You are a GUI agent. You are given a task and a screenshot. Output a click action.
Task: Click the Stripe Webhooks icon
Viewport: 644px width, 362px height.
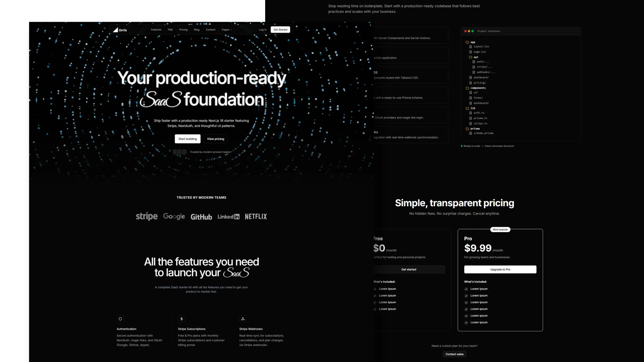click(243, 319)
